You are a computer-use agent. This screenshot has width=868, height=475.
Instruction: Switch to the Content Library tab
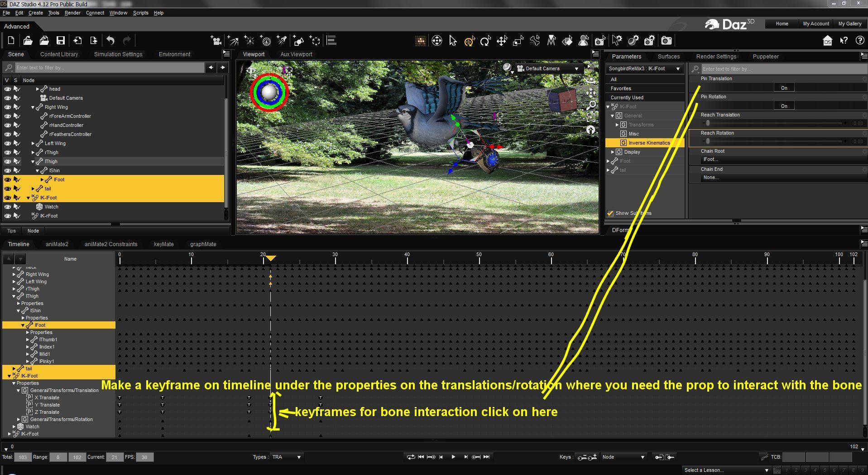[59, 54]
